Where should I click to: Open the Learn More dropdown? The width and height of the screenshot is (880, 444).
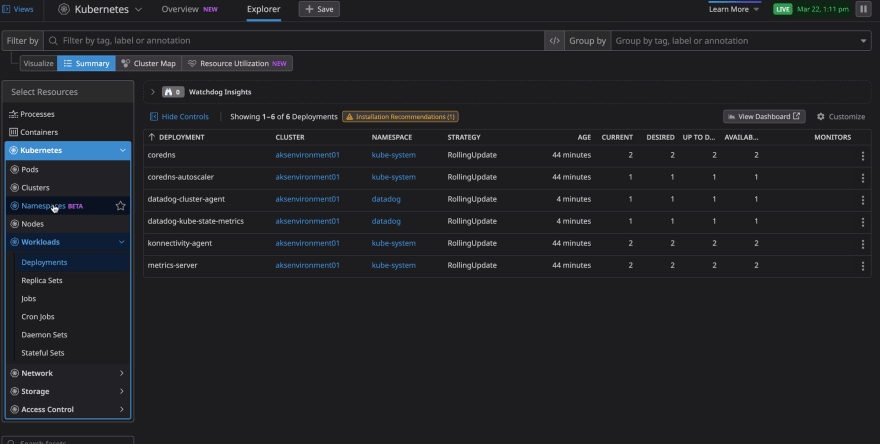click(734, 10)
